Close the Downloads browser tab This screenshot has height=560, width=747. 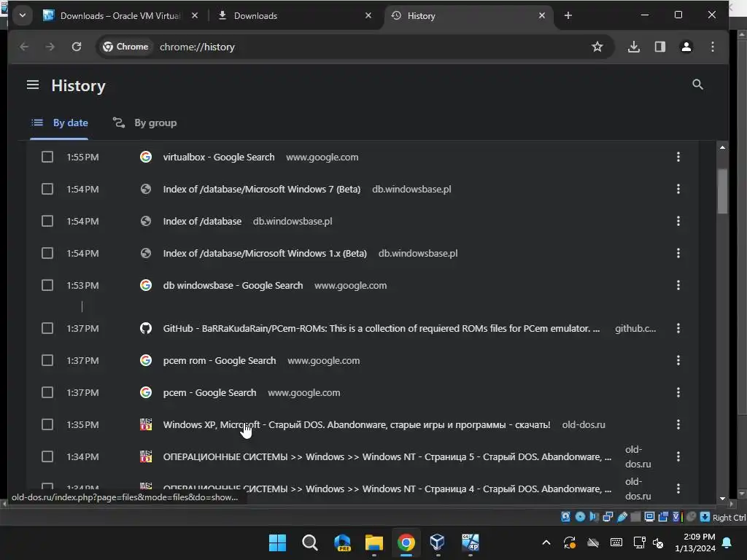coord(368,16)
